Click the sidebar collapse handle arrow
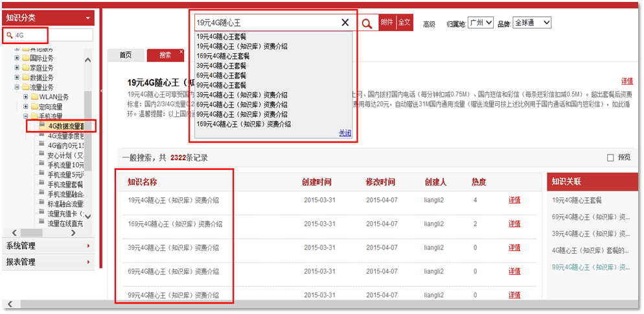 [x=102, y=91]
